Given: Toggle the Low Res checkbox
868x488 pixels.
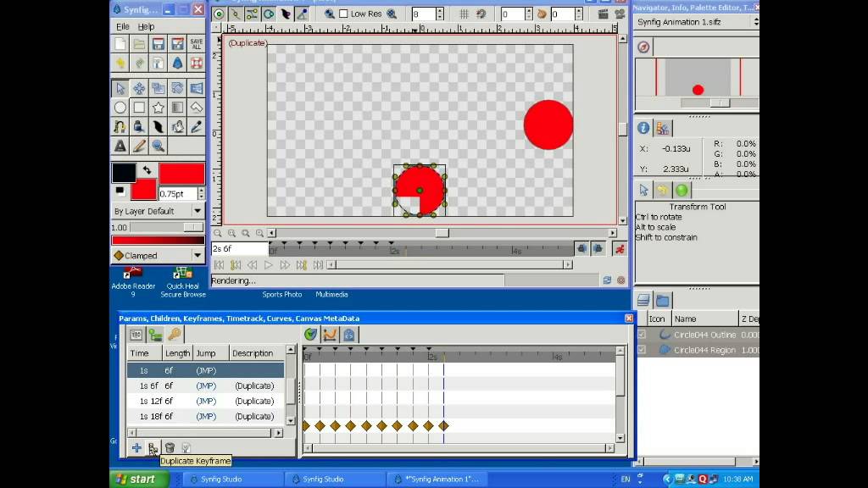Looking at the screenshot, I should coord(343,14).
